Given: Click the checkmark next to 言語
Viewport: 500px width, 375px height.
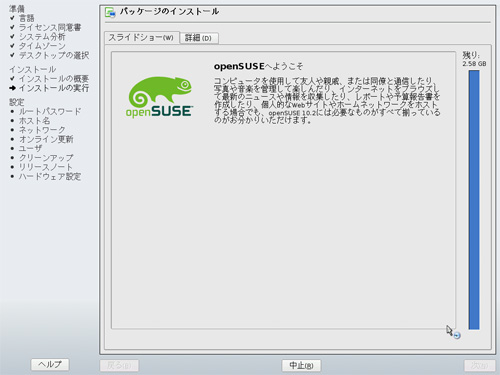Looking at the screenshot, I should click(12, 18).
